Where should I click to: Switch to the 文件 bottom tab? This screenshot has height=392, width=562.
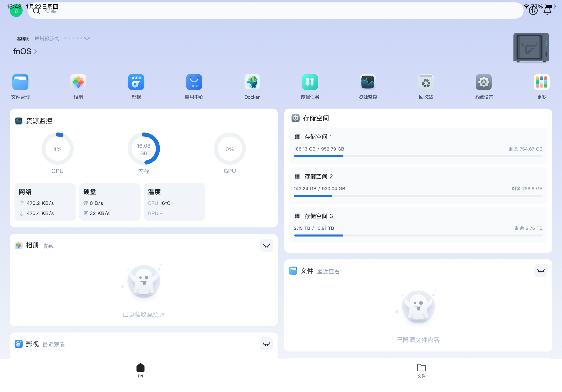[x=421, y=370]
